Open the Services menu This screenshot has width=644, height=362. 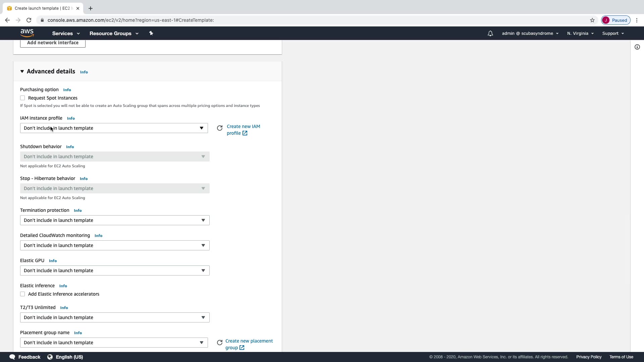click(66, 34)
